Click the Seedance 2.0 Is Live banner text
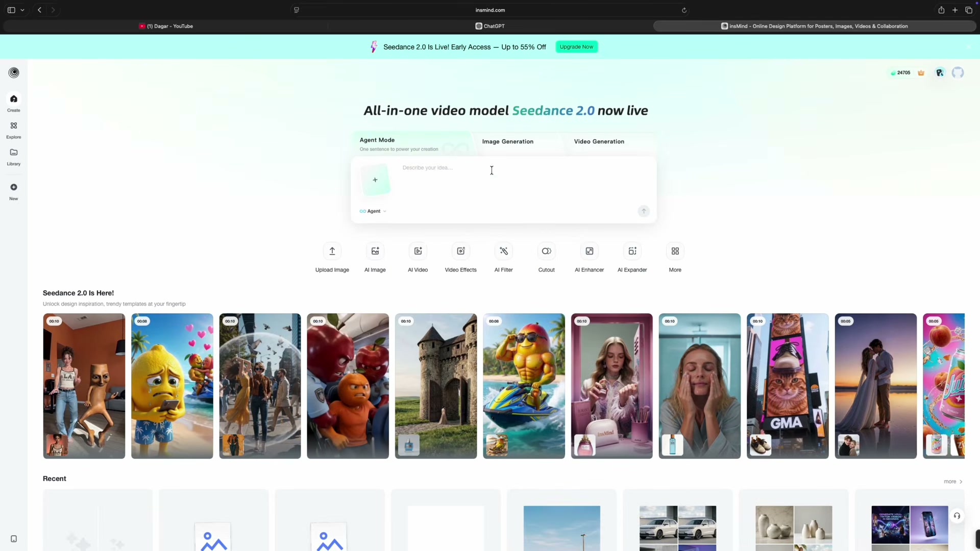This screenshot has height=551, width=980. tap(464, 47)
